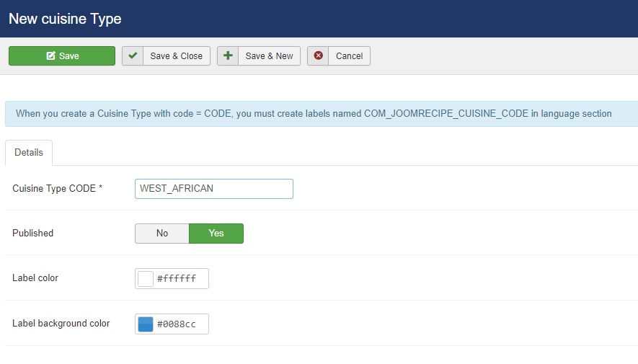Open the white Label color swatch

coord(145,279)
